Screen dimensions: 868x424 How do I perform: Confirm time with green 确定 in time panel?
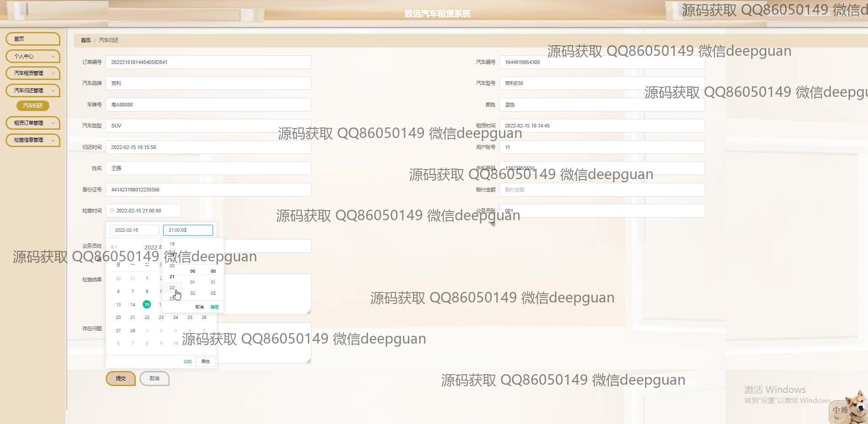pyautogui.click(x=214, y=307)
